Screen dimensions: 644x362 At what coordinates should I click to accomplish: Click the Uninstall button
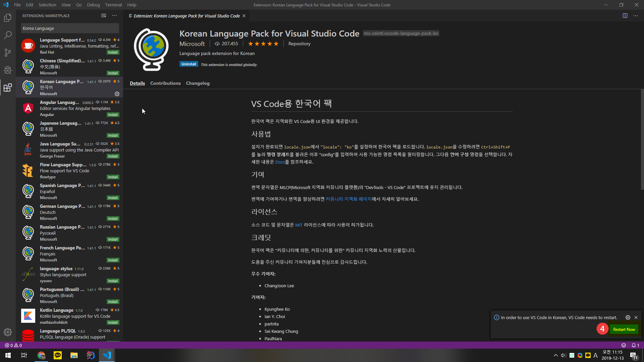pyautogui.click(x=189, y=64)
